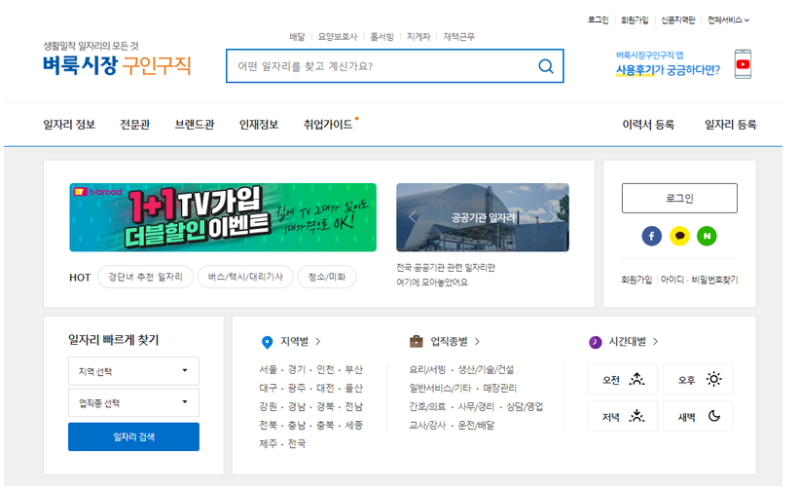Open the t-broad 1+1 TV banner
The height and width of the screenshot is (490, 800).
(x=223, y=217)
